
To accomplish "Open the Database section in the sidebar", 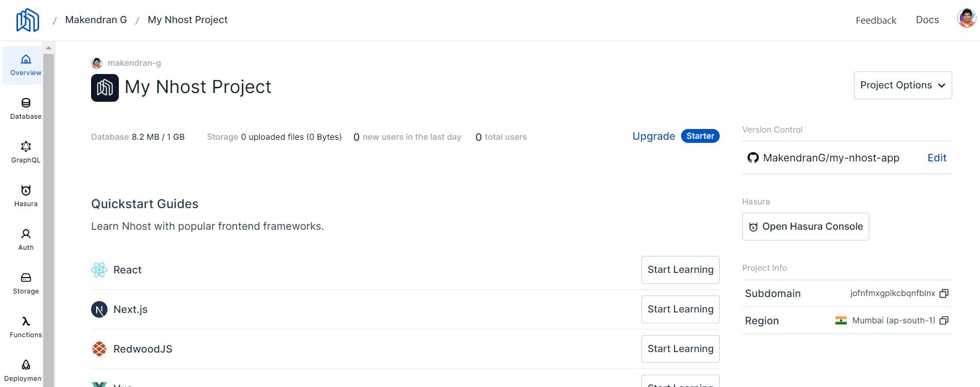I will click(26, 109).
